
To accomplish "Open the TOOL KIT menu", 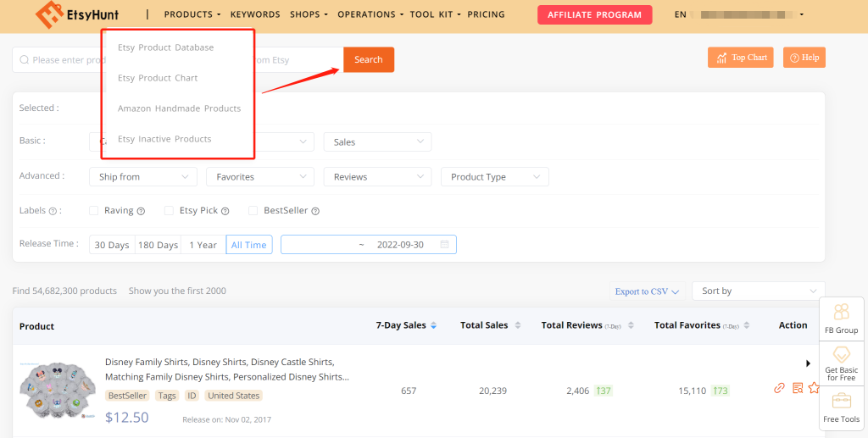I will point(435,14).
